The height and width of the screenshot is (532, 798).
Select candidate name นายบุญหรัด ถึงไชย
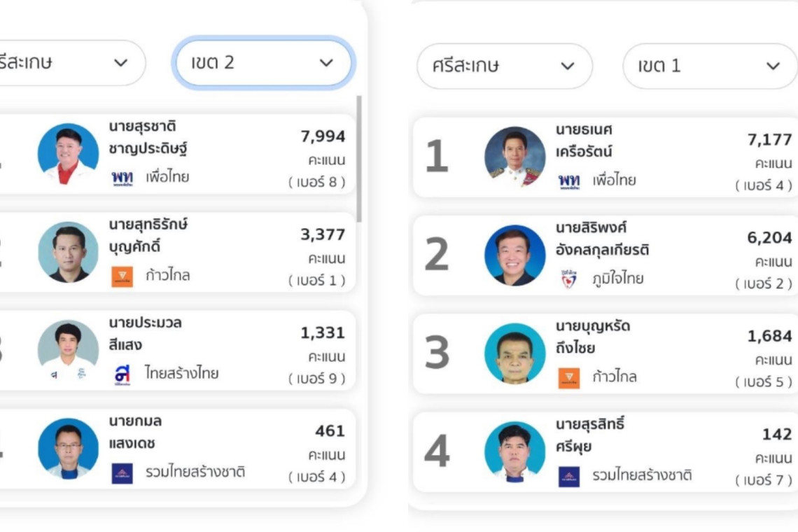(593, 337)
